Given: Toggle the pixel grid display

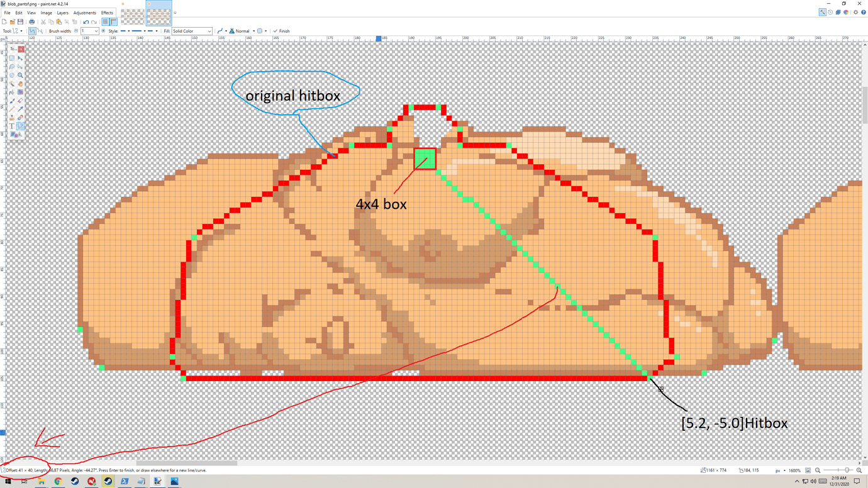Looking at the screenshot, I should point(105,22).
